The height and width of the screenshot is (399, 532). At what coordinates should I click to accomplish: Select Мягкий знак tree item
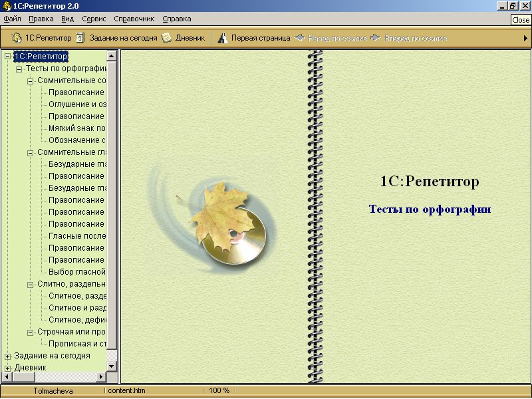point(76,128)
